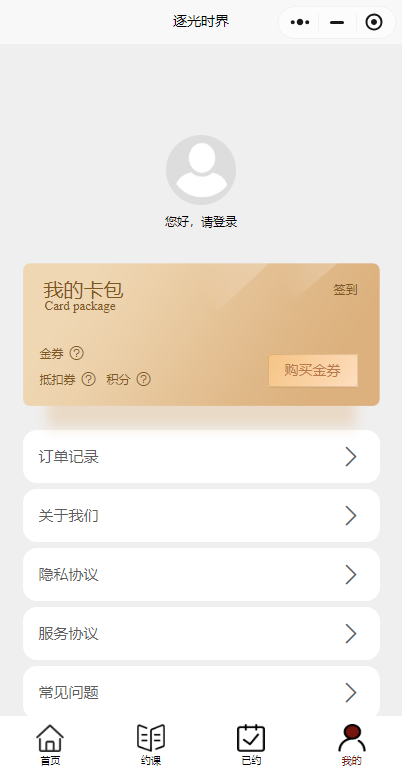This screenshot has width=402, height=772.
Task: Select the 我的 profile tab icon
Action: pos(351,738)
